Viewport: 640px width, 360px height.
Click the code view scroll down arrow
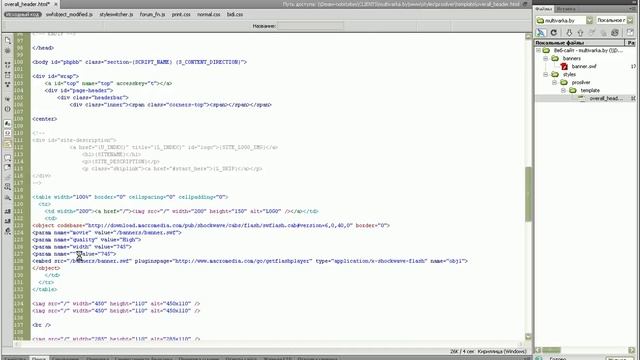(x=528, y=336)
